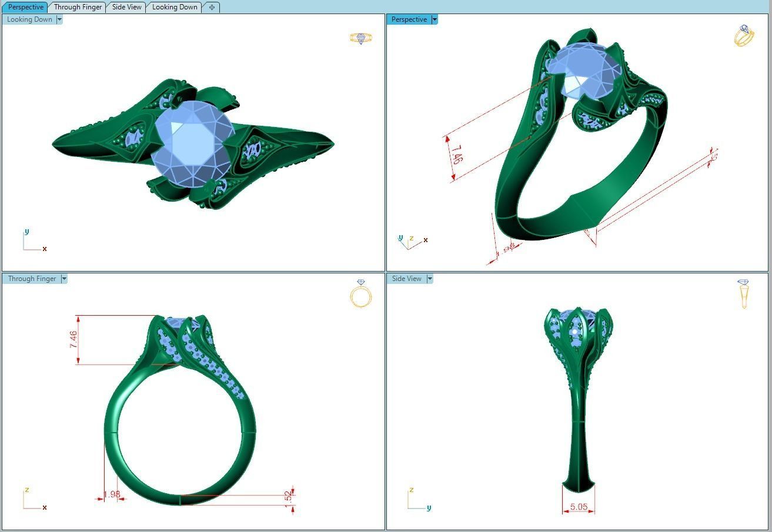Click the axis gizmo in Looking Down viewport

(34, 241)
